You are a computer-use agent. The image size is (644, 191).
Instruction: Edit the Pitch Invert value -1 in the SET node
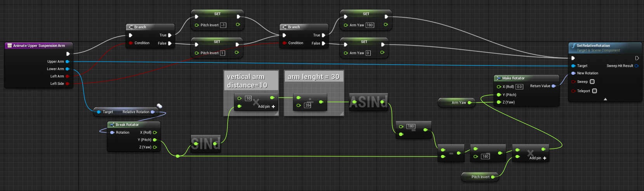point(223,25)
